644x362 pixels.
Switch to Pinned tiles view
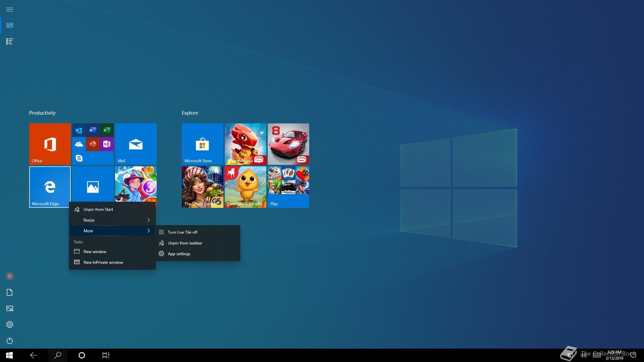tap(10, 25)
